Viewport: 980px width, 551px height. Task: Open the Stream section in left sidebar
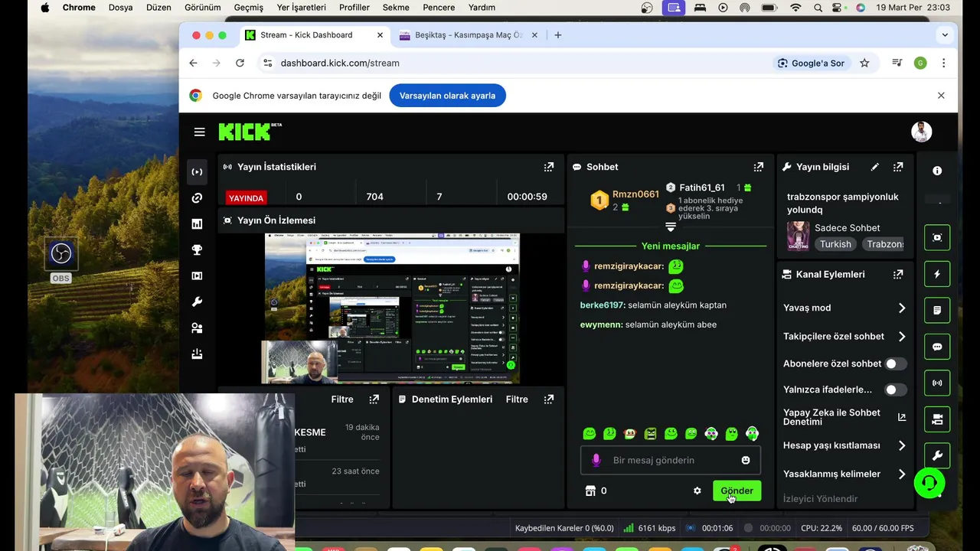coord(197,172)
